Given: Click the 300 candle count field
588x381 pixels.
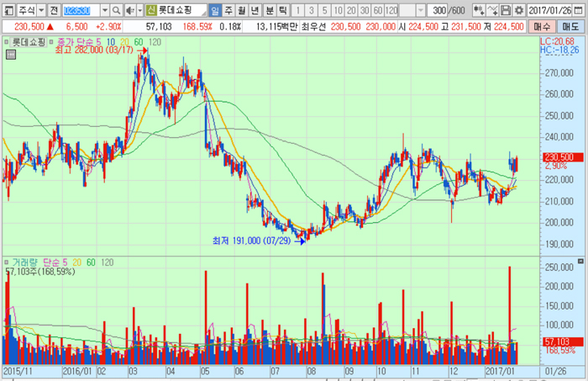Looking at the screenshot, I should tap(437, 11).
